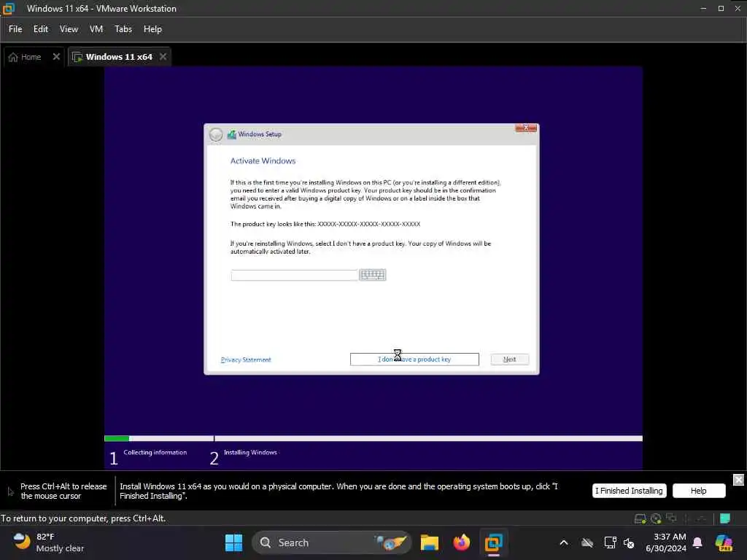This screenshot has height=560, width=747.
Task: Click the VMware Workstation taskbar icon
Action: [494, 542]
